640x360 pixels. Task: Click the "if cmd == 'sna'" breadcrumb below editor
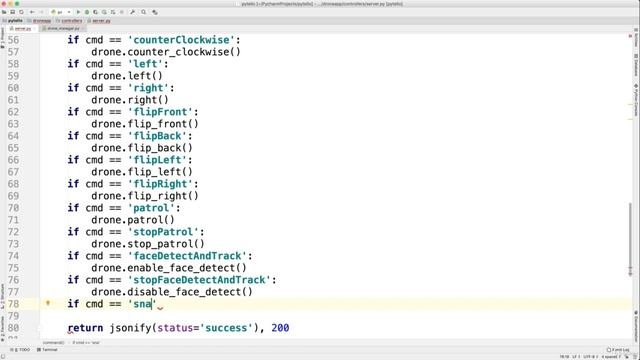[x=86, y=343]
